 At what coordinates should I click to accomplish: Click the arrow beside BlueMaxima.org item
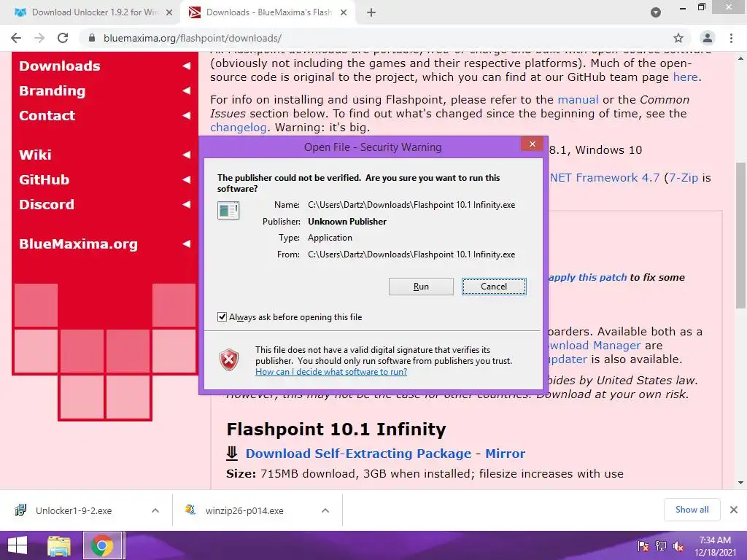click(x=186, y=244)
